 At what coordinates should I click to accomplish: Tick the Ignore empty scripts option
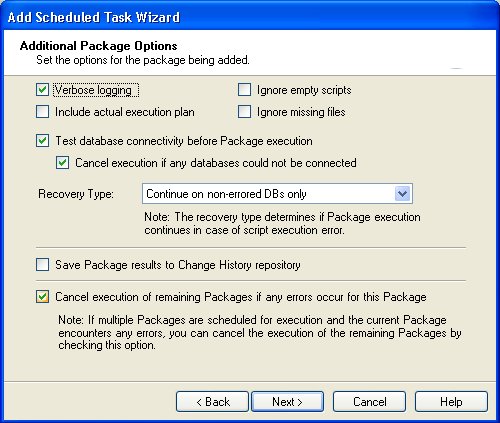point(244,90)
